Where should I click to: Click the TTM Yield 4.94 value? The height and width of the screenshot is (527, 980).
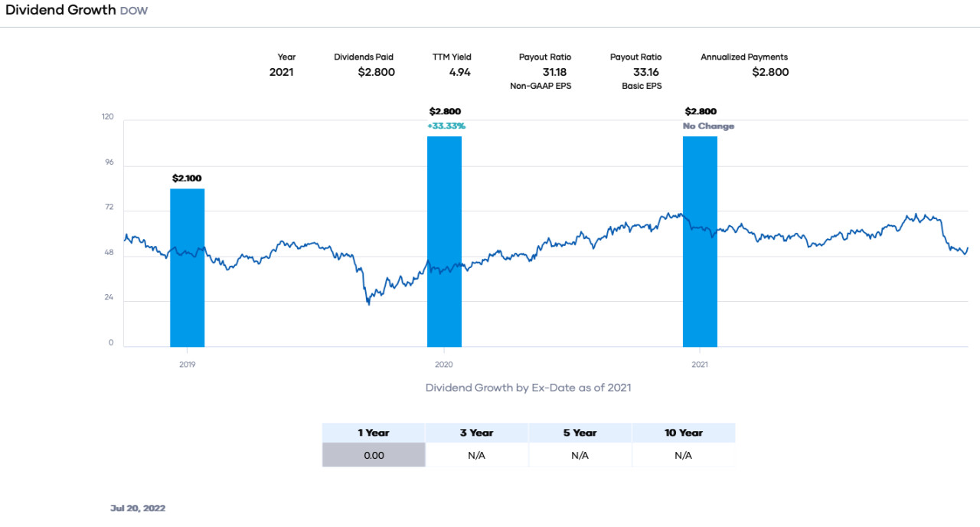pos(459,72)
